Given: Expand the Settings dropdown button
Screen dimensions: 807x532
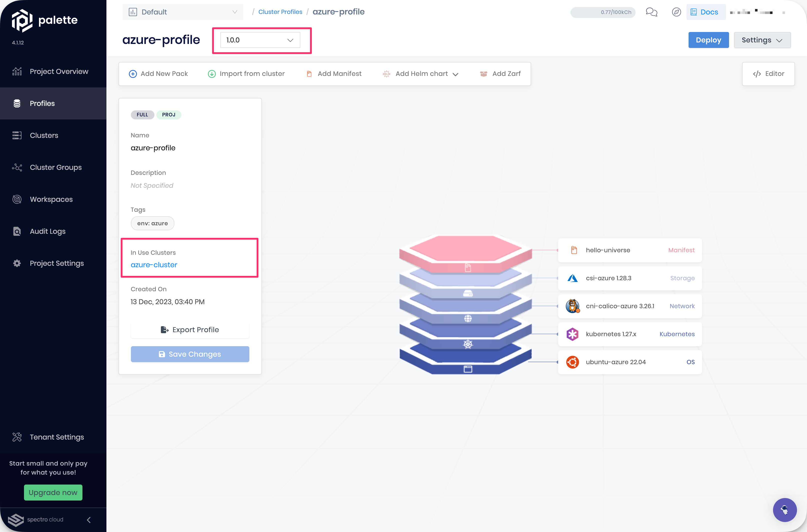Looking at the screenshot, I should pos(762,40).
